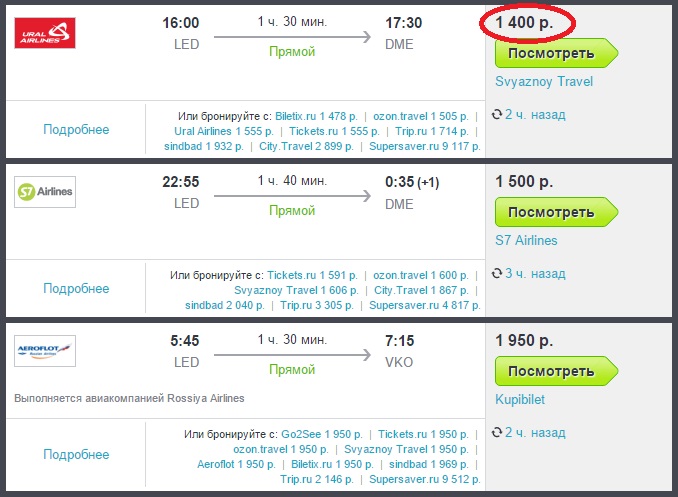
Task: Click refresh icon beside Aeroflot flight's update time
Action: click(x=497, y=432)
